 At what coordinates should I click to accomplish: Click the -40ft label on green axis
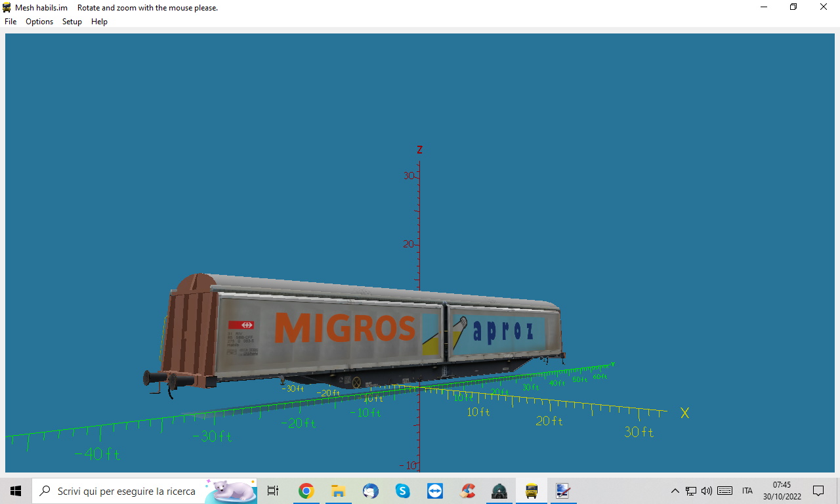97,454
